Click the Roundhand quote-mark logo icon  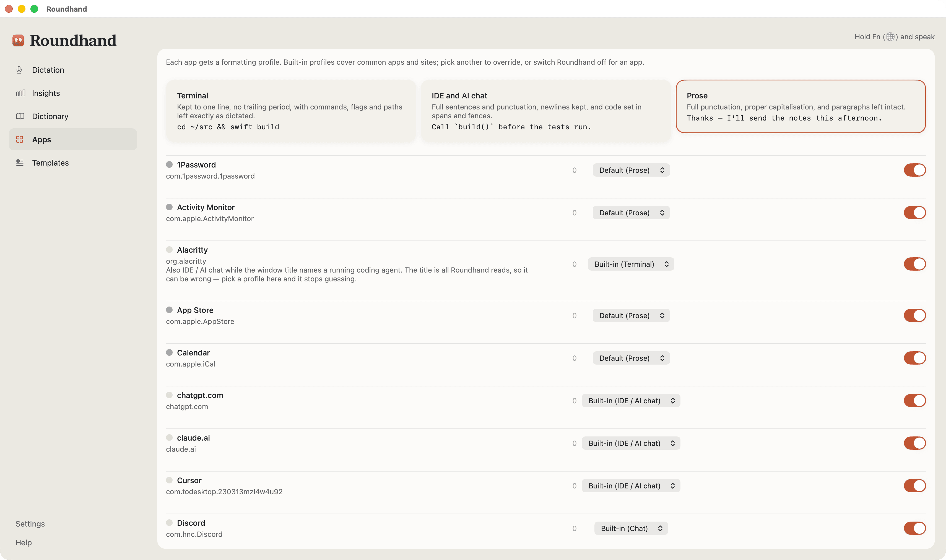[18, 40]
